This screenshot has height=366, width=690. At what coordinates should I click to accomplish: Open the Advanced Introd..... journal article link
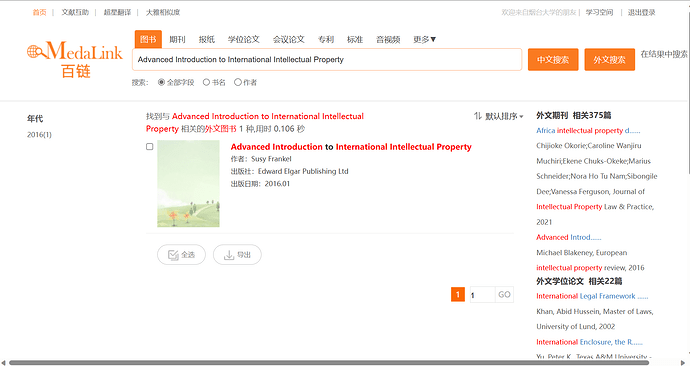point(569,237)
